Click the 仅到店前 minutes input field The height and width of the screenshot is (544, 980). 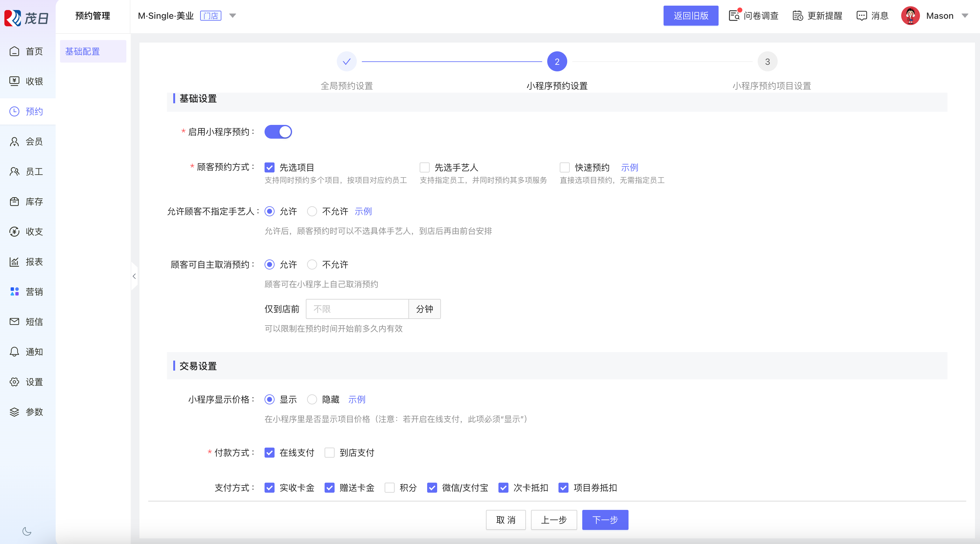(357, 309)
